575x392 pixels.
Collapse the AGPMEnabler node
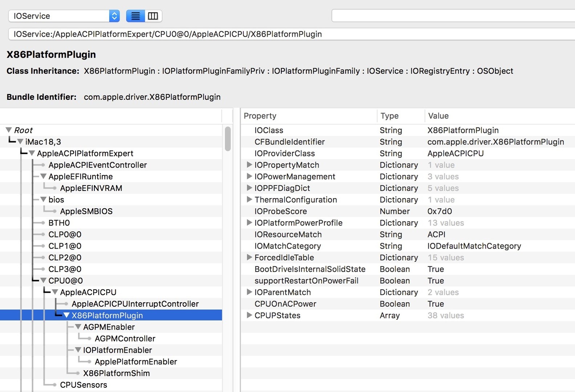click(x=78, y=327)
